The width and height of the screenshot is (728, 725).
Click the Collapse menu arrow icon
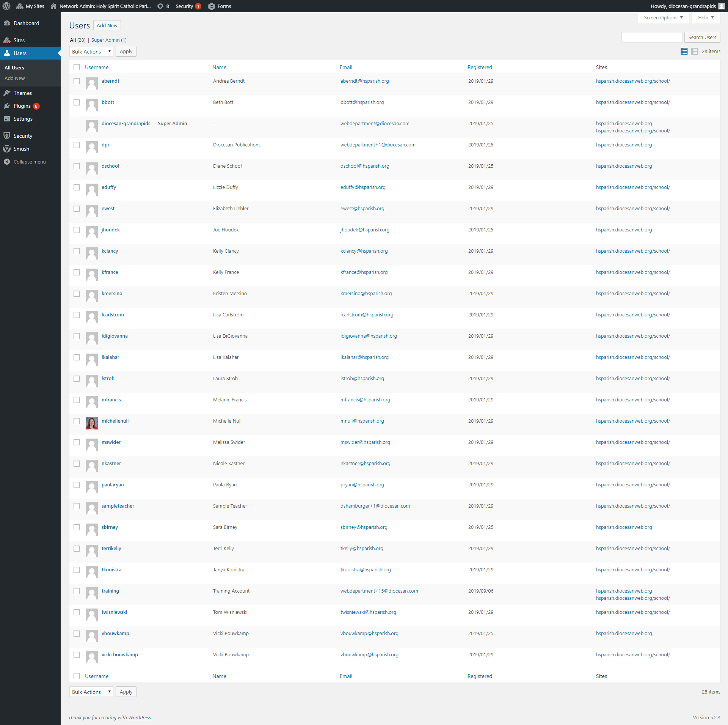pyautogui.click(x=7, y=162)
